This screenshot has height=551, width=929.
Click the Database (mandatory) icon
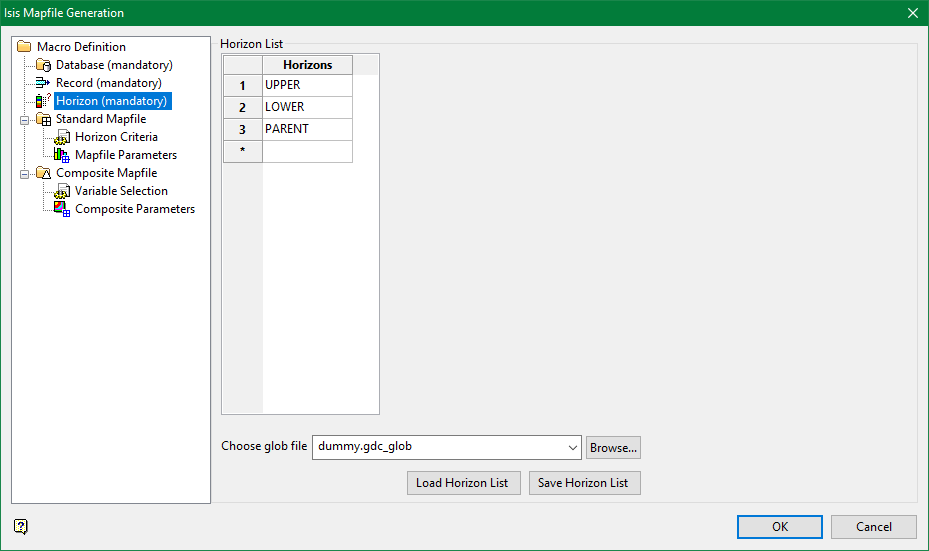coord(43,65)
